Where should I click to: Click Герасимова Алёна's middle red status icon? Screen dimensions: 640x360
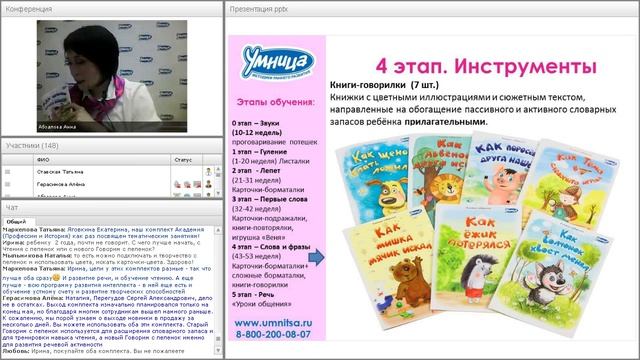click(x=187, y=184)
